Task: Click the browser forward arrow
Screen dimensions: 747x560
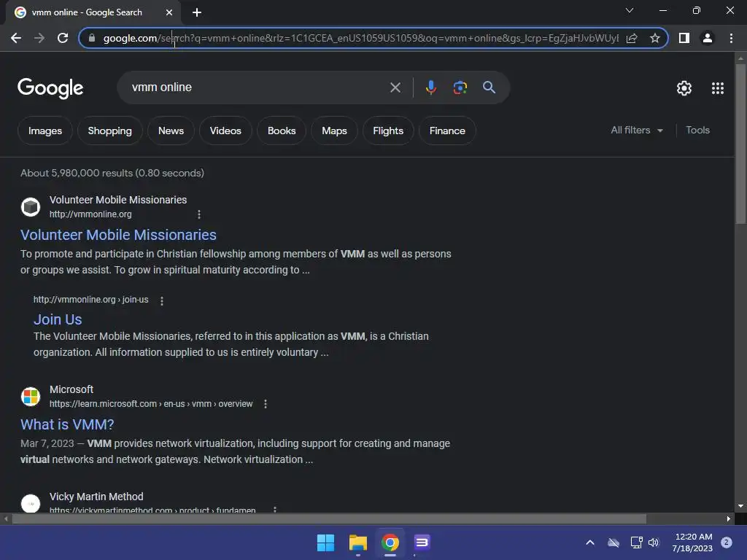Action: pos(39,38)
